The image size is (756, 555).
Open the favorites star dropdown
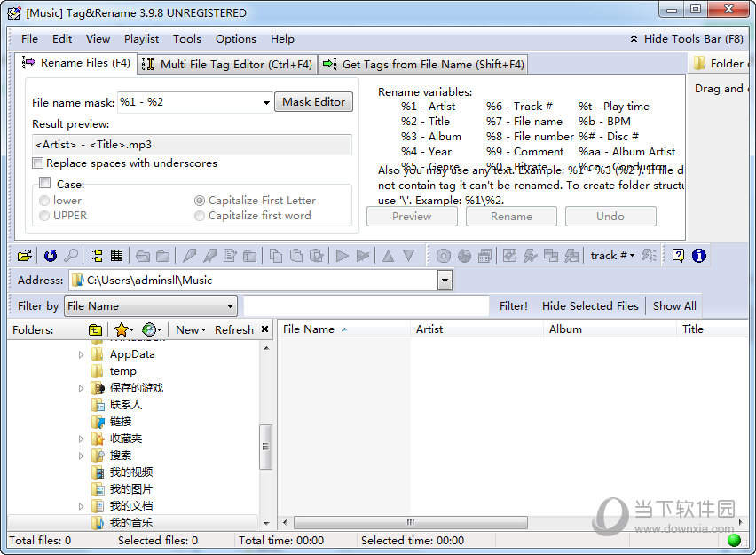coord(131,330)
